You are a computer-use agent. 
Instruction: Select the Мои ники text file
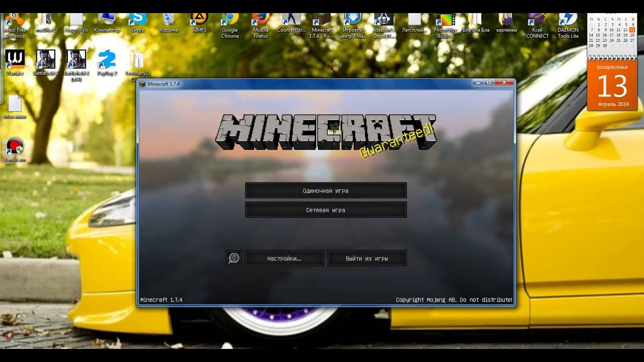coord(15,107)
